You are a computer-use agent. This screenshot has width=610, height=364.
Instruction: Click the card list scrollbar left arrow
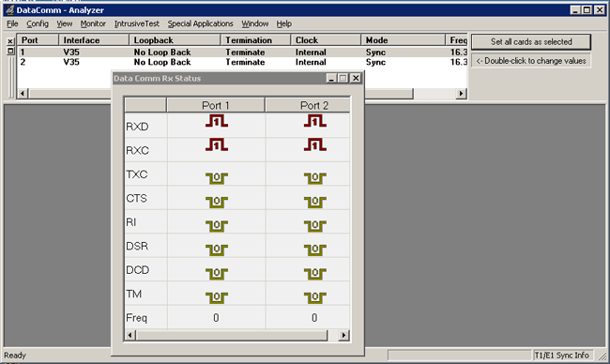point(23,93)
